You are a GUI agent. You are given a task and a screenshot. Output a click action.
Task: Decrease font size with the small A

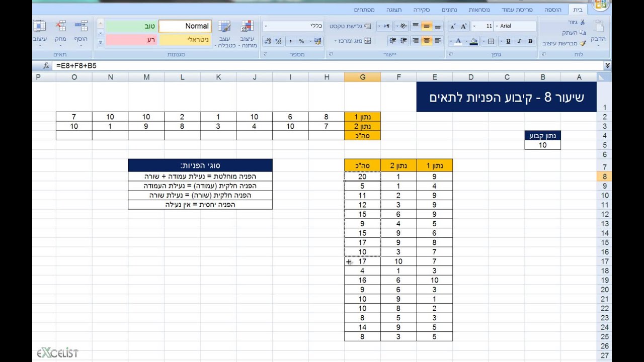[453, 26]
